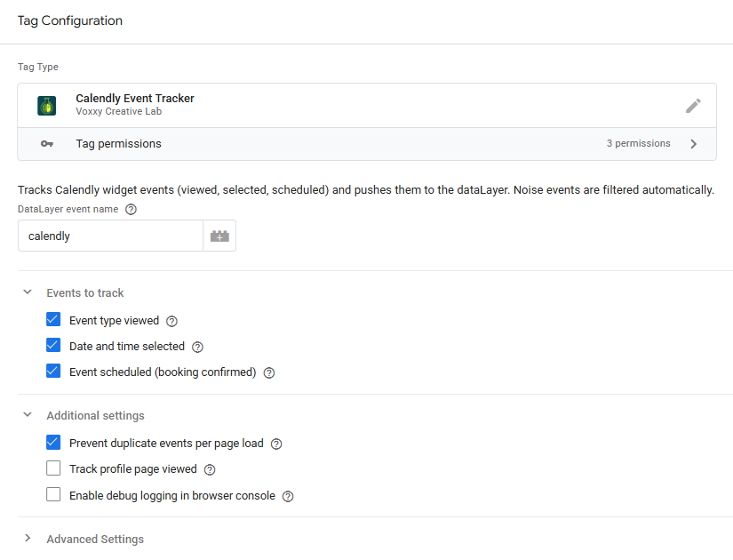Collapse the Additional settings section
The image size is (733, 560).
point(28,415)
